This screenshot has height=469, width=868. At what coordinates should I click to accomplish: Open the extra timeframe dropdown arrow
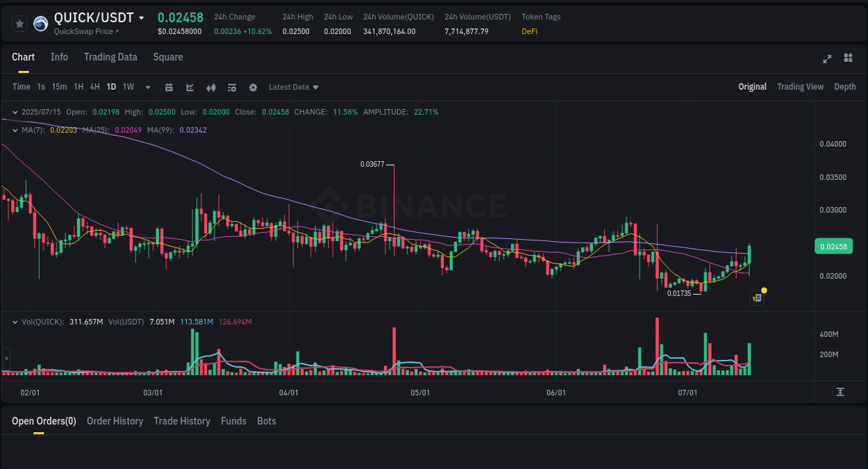[147, 87]
